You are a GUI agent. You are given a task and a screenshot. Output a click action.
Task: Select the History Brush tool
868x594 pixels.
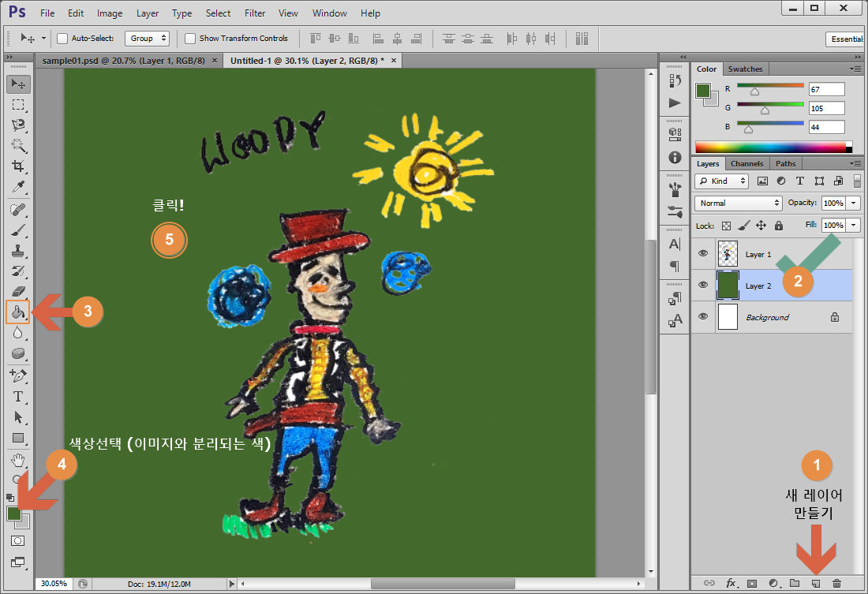tap(18, 271)
